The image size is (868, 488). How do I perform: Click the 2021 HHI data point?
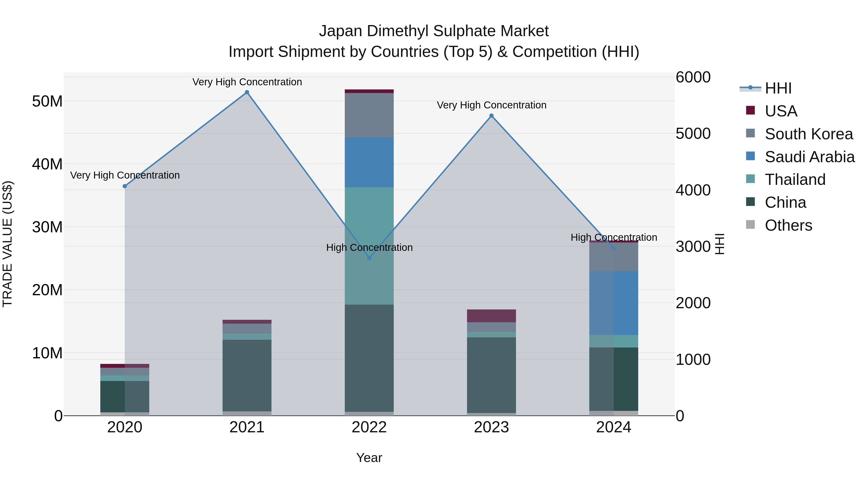click(x=247, y=92)
